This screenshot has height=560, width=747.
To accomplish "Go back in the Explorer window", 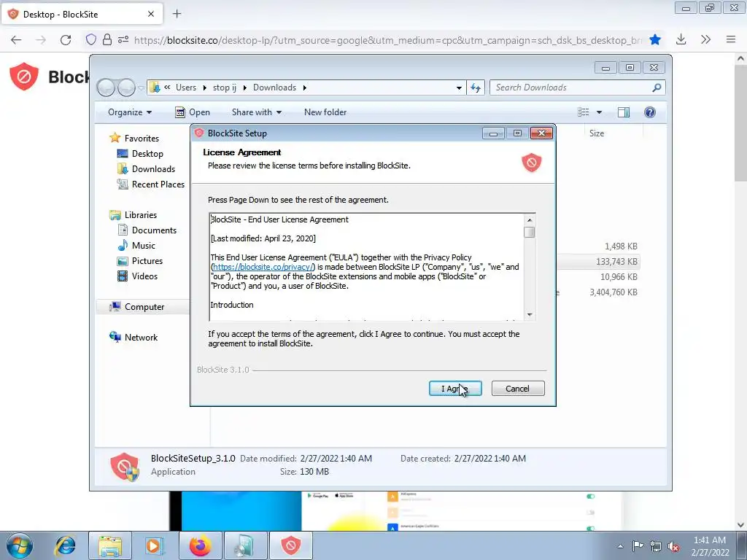I will tap(106, 87).
